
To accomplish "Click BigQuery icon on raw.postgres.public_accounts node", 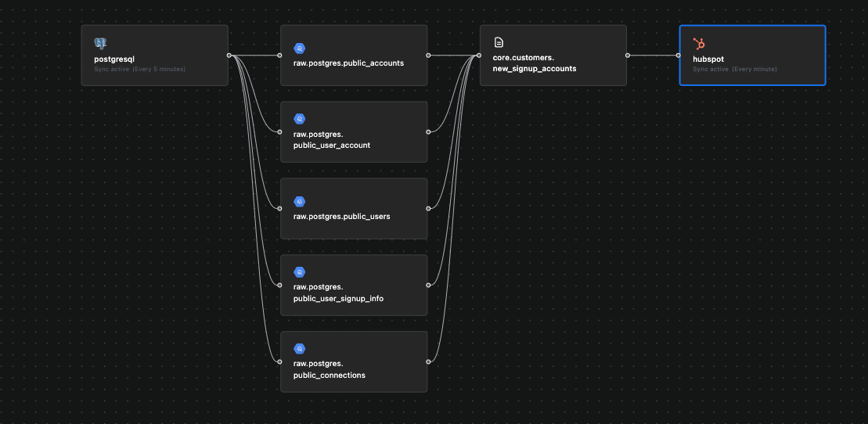I will click(x=299, y=49).
